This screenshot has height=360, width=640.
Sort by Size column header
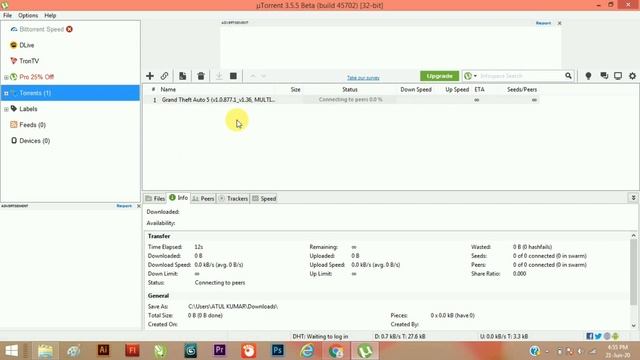296,89
